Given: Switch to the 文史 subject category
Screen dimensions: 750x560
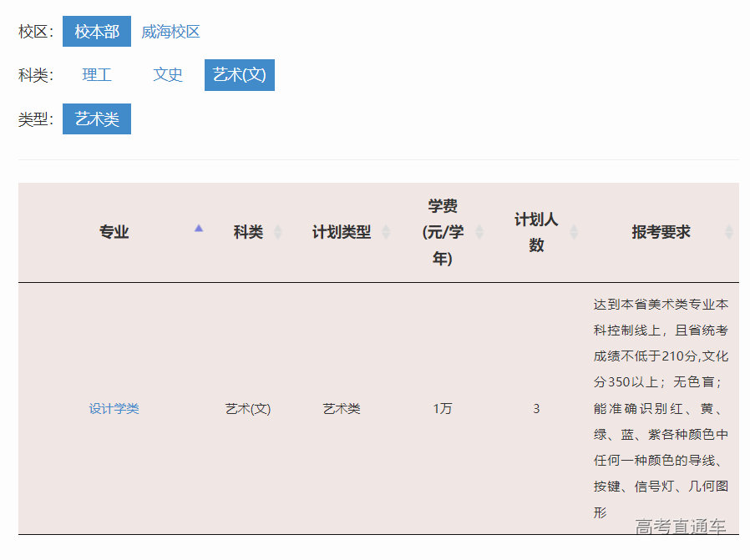Looking at the screenshot, I should 167,74.
